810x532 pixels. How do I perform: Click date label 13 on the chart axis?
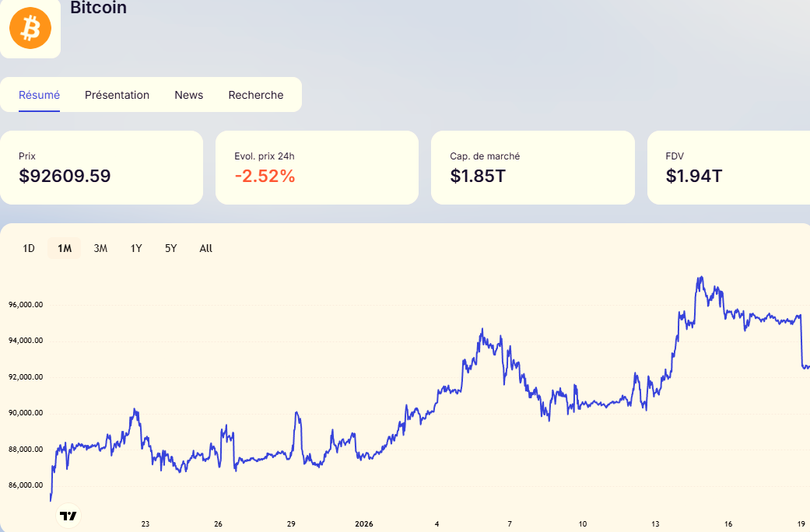click(655, 523)
